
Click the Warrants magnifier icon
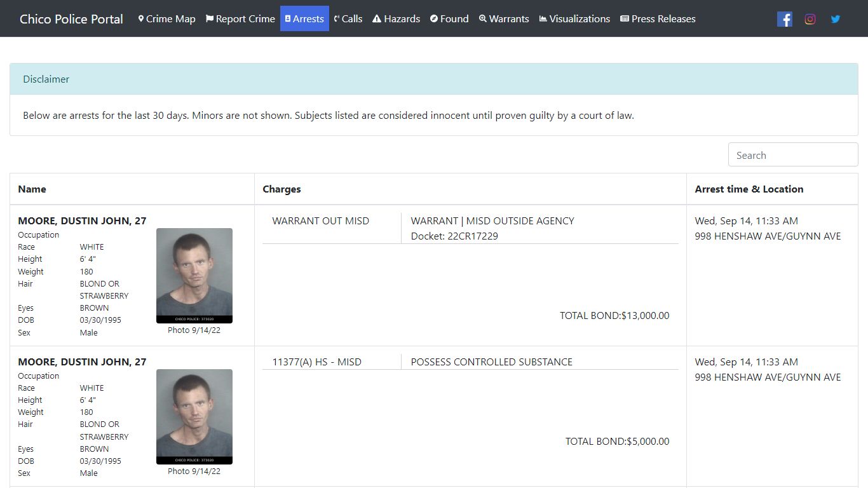(x=483, y=19)
